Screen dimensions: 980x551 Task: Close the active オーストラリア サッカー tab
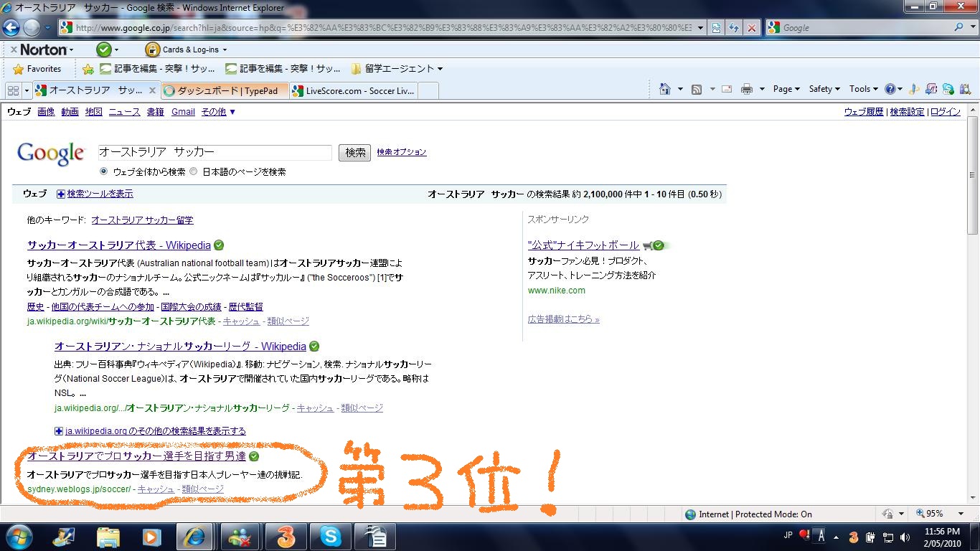pos(152,90)
